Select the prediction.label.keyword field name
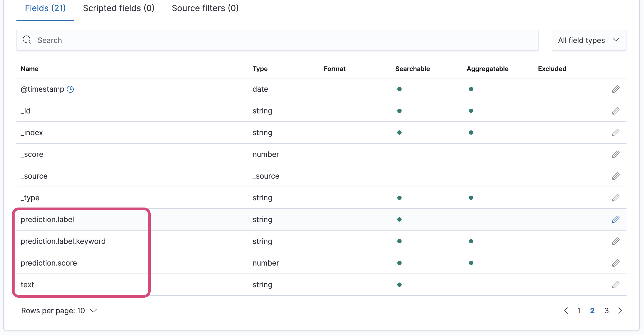 pyautogui.click(x=63, y=241)
